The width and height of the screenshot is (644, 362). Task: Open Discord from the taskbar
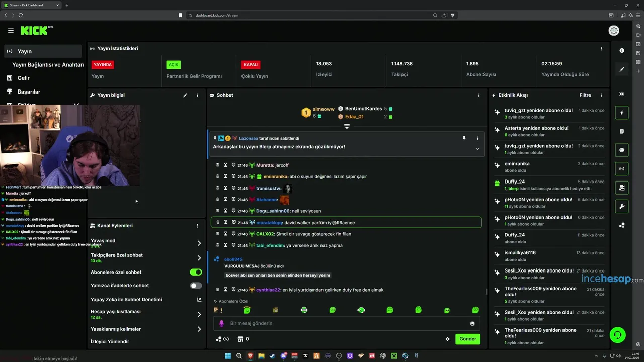point(284,355)
